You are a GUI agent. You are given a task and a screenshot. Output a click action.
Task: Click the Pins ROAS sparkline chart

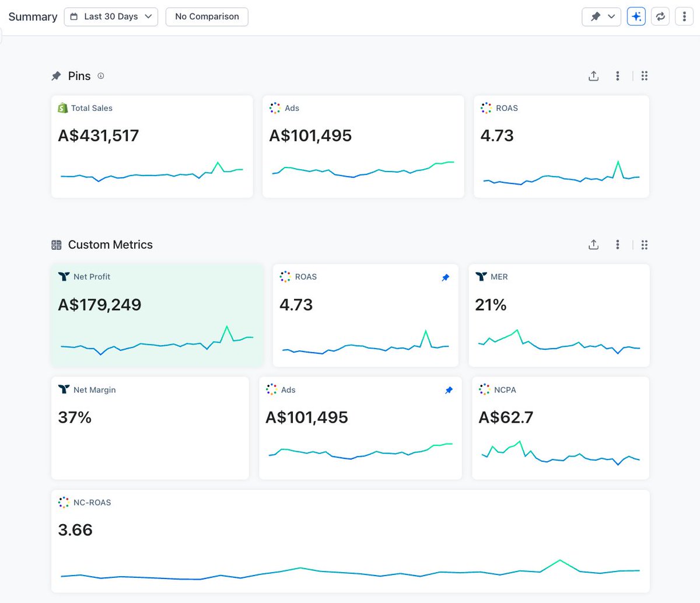coord(561,173)
